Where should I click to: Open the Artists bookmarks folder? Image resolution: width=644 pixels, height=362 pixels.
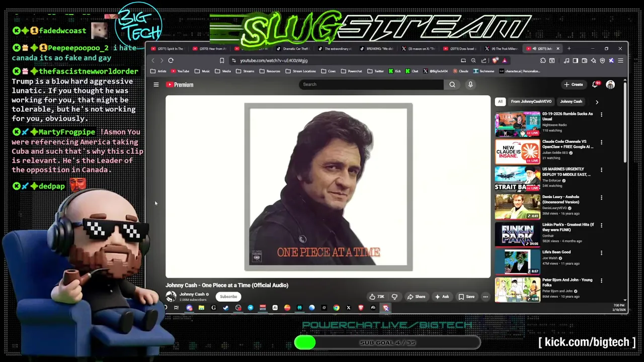158,71
